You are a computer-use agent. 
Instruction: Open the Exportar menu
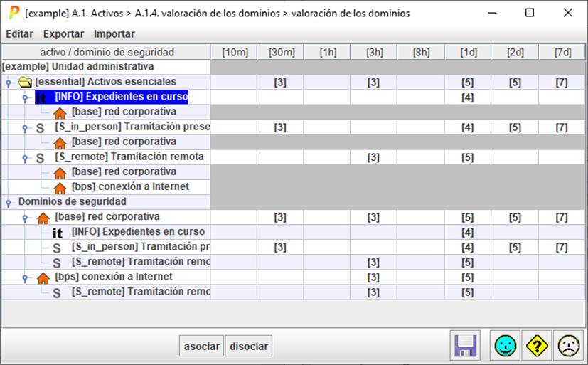point(63,33)
